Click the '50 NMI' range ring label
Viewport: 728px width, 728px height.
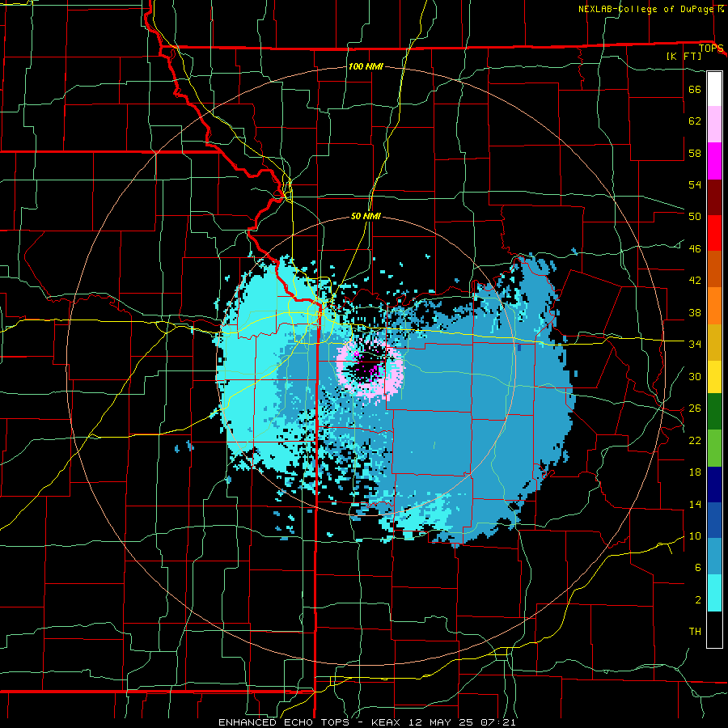pos(366,216)
